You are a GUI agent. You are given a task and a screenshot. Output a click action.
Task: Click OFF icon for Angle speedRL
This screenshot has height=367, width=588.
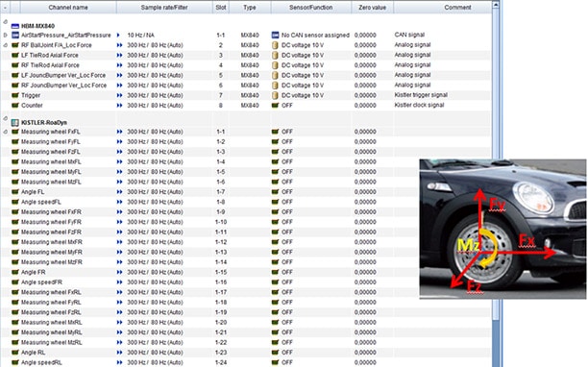tap(275, 362)
